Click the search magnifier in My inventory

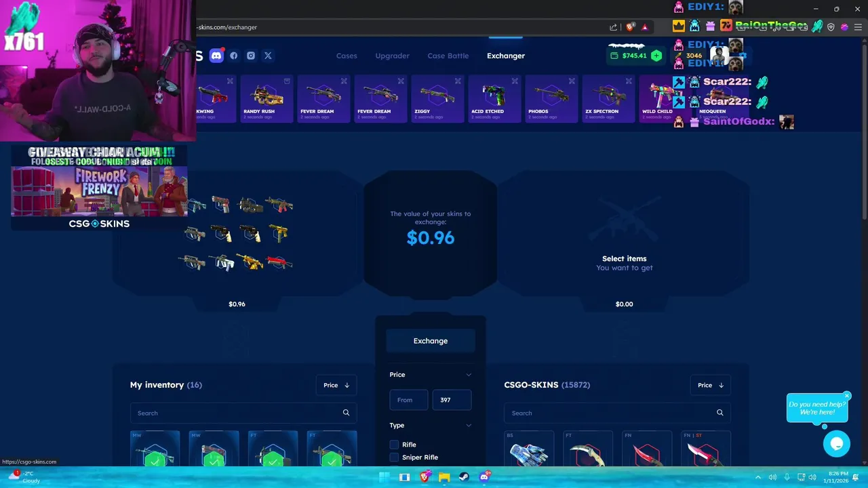(x=346, y=413)
